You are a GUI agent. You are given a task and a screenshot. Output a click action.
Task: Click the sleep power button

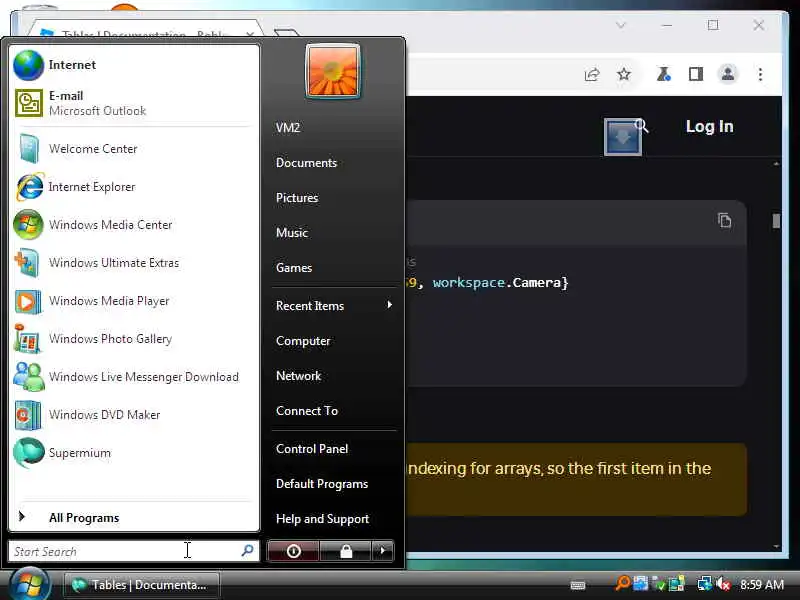pyautogui.click(x=293, y=551)
